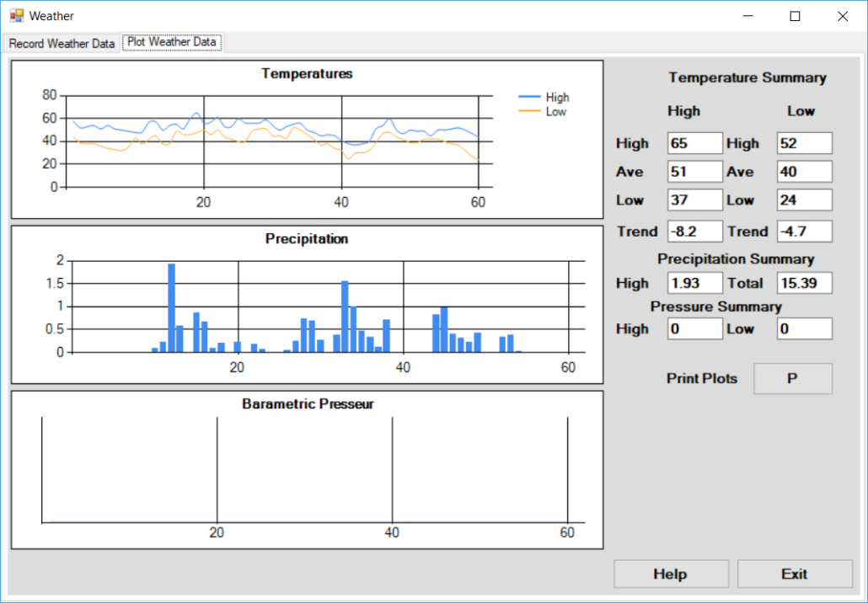Image resolution: width=868 pixels, height=603 pixels.
Task: Open Help
Action: [671, 574]
